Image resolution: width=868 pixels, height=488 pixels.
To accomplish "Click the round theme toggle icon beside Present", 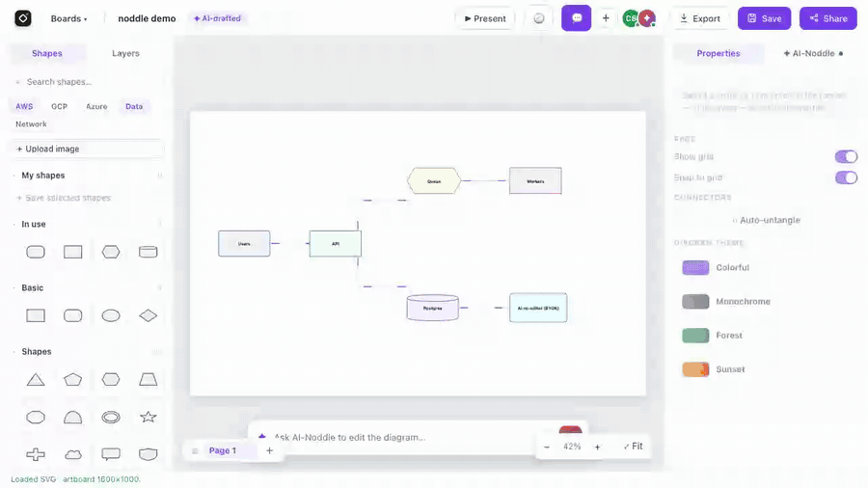I will click(x=538, y=18).
